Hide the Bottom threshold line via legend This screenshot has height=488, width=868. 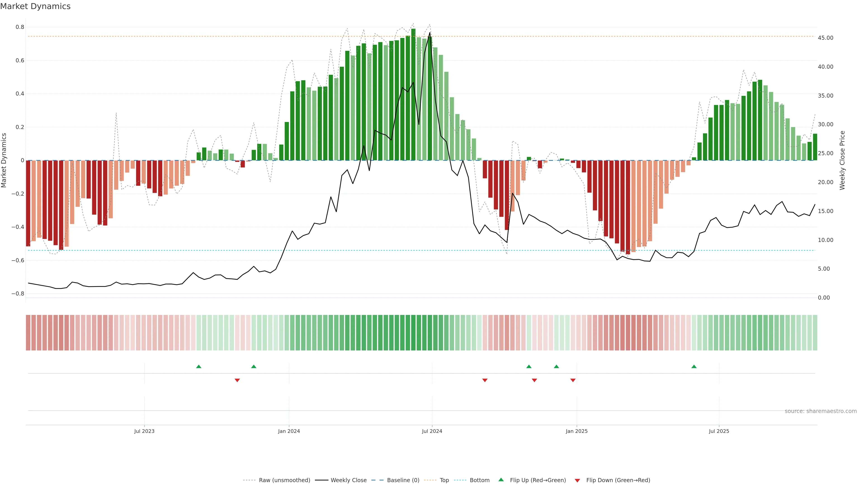pos(479,480)
